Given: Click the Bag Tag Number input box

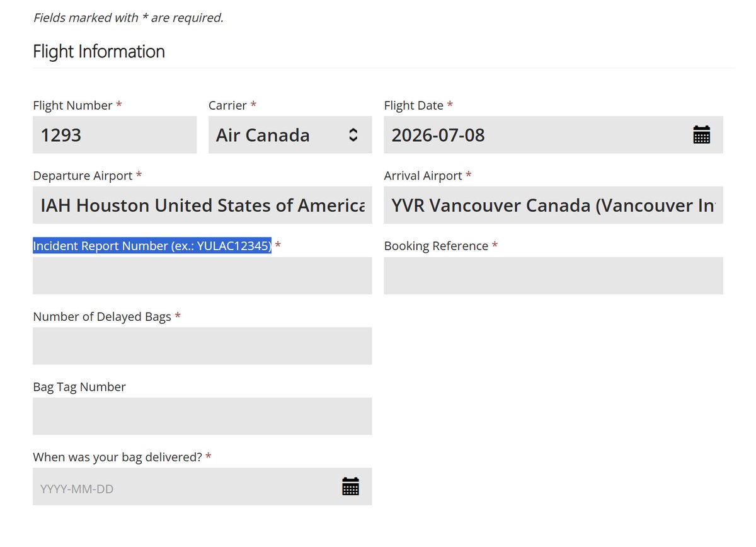Looking at the screenshot, I should (x=202, y=416).
